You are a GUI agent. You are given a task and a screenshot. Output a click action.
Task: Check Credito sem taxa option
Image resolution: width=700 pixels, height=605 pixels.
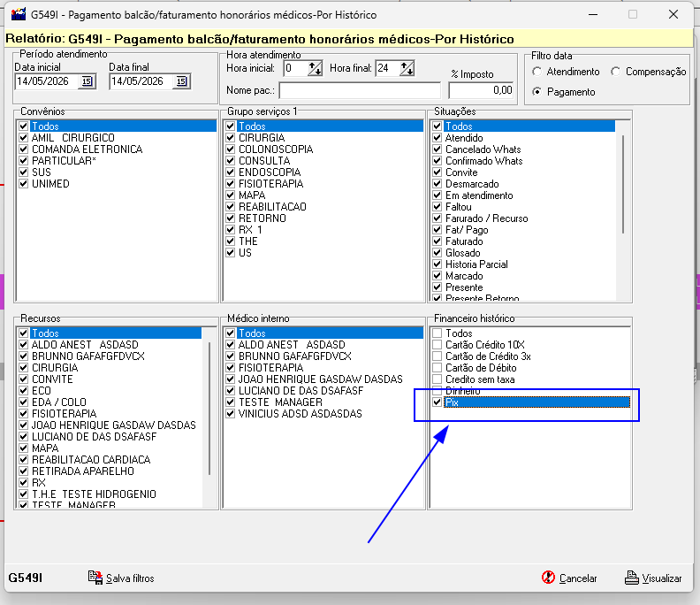pos(437,379)
